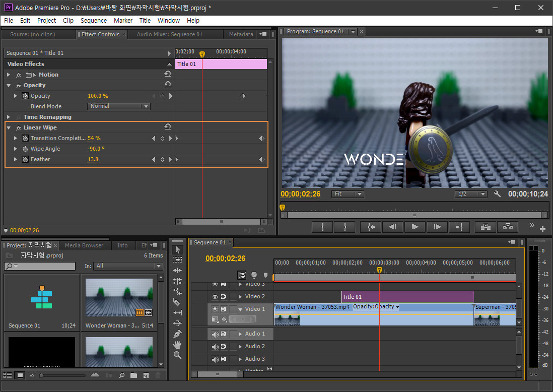The image size is (553, 392).
Task: Click the Extract button
Action: pos(508,227)
